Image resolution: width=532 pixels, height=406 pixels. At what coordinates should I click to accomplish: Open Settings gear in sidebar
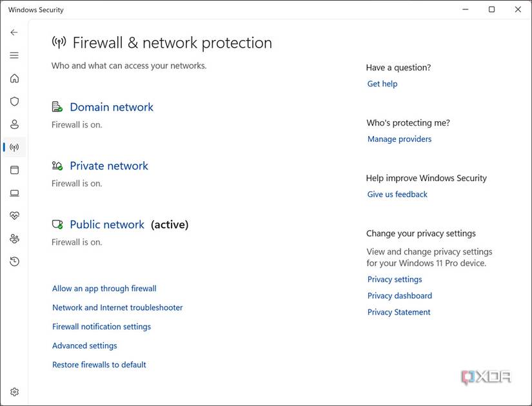14,392
